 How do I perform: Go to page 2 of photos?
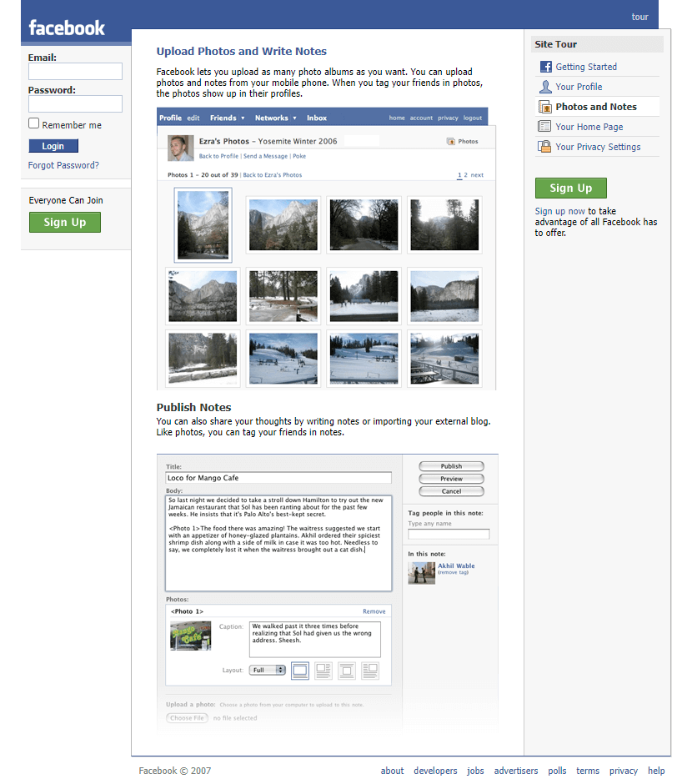click(x=466, y=175)
